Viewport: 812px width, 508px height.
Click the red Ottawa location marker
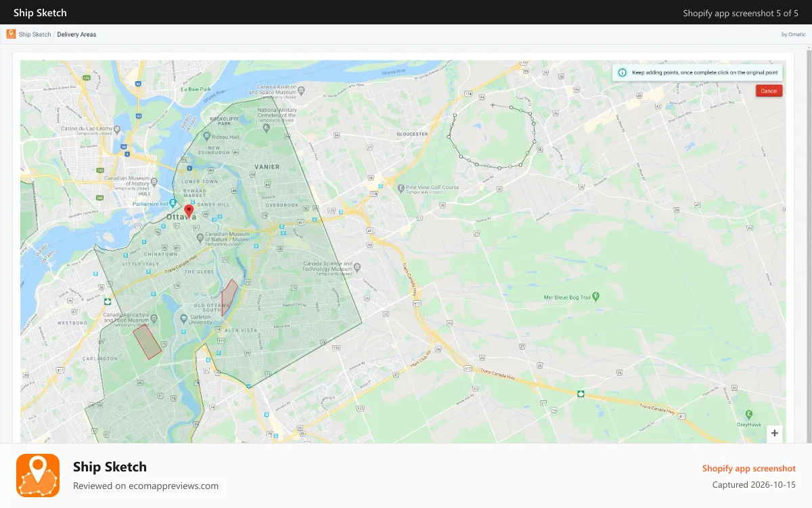point(189,211)
